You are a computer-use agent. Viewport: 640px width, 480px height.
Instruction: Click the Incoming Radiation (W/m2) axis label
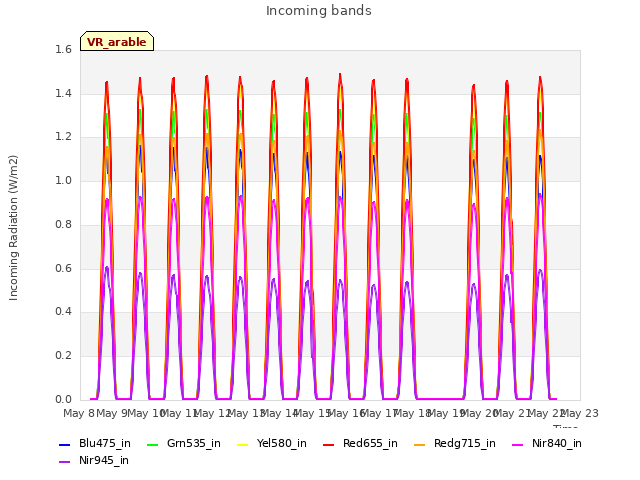tap(13, 228)
